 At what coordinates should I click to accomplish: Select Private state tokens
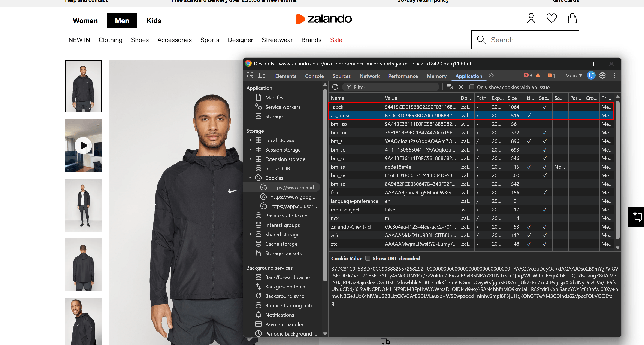(287, 216)
